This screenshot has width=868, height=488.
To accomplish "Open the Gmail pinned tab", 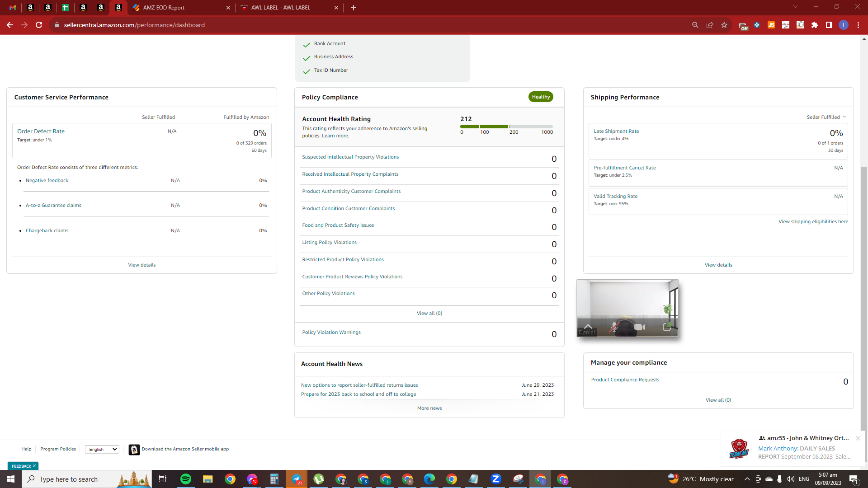I will [13, 8].
